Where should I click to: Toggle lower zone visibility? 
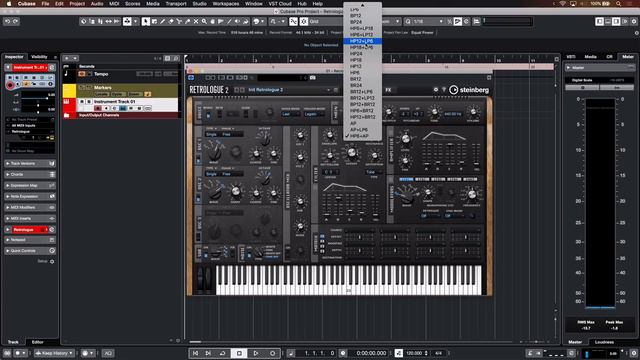click(608, 21)
